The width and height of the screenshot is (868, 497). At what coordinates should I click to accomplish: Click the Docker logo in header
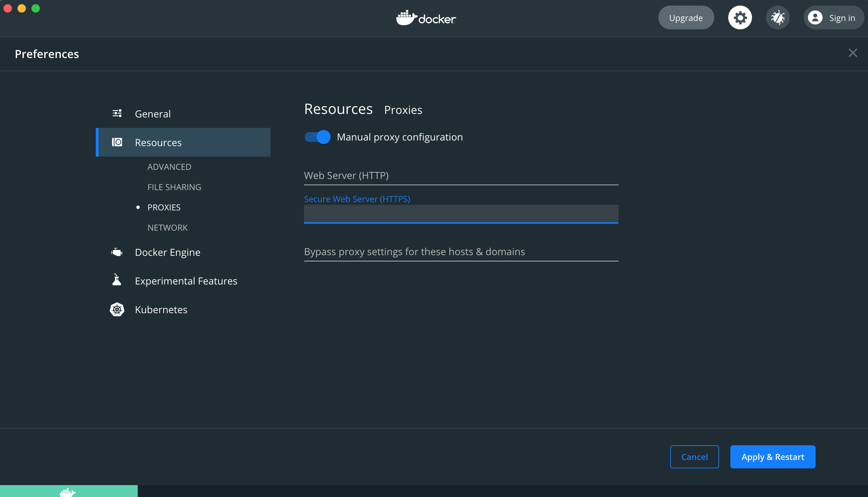[x=426, y=18]
